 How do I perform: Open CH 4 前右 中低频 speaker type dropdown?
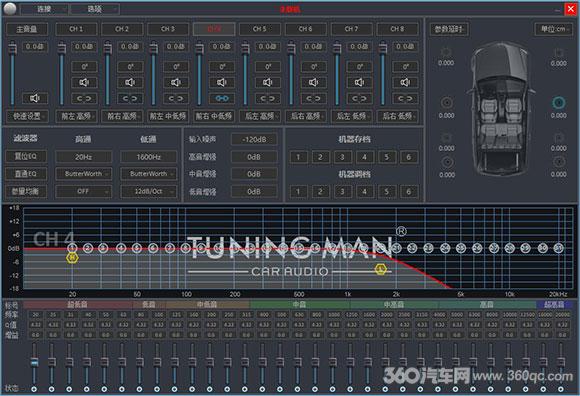pos(214,116)
